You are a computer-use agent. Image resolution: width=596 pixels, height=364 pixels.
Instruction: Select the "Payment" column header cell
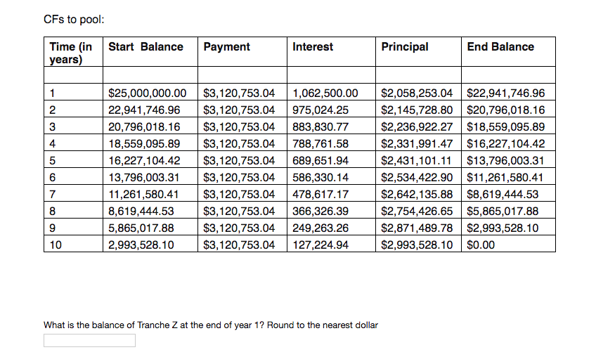(x=226, y=47)
